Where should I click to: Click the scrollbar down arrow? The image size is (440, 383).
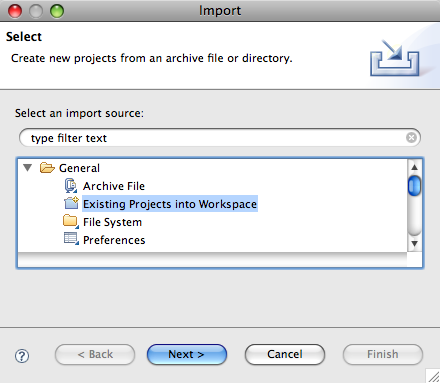point(414,243)
